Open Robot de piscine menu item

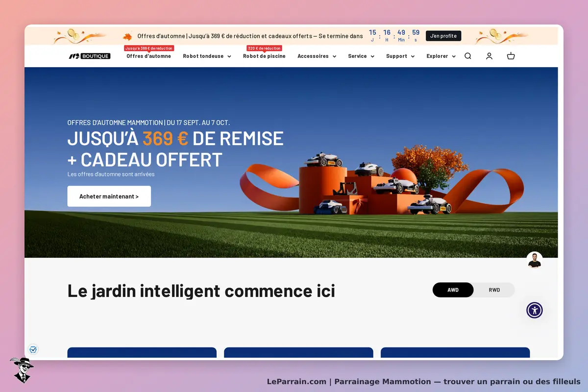pyautogui.click(x=264, y=56)
